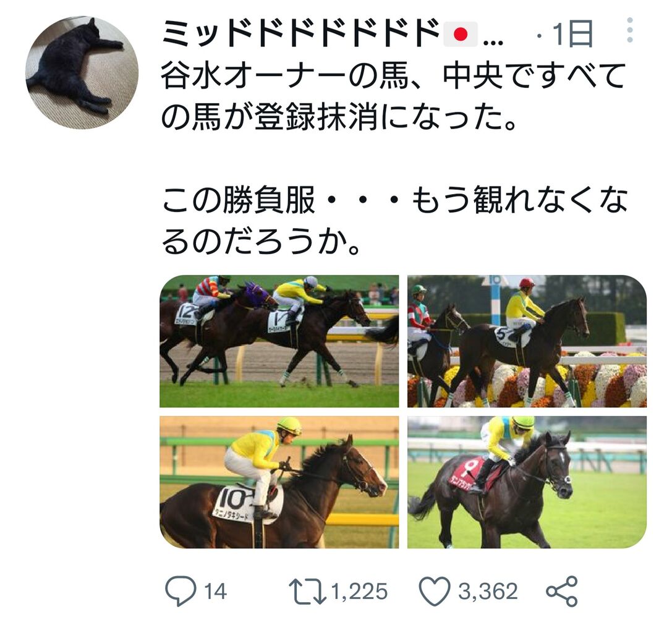The image size is (672, 633).
Task: Open the reply speech bubble icon
Action: coord(181,591)
